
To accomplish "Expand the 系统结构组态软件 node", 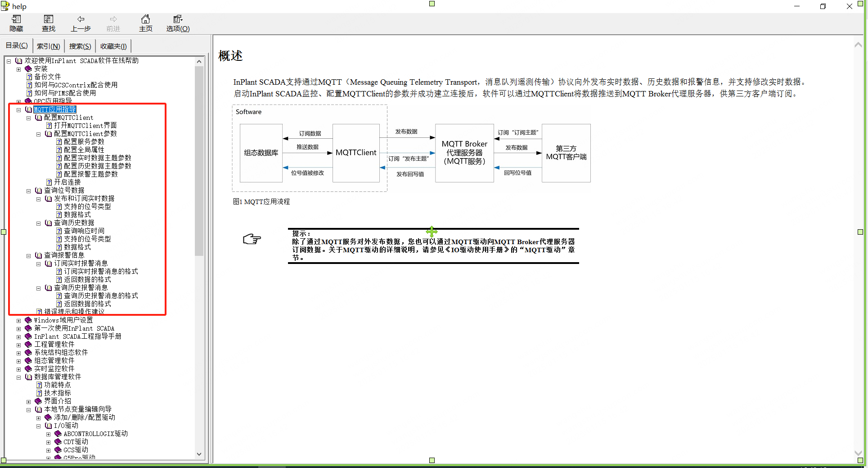I will pos(18,353).
